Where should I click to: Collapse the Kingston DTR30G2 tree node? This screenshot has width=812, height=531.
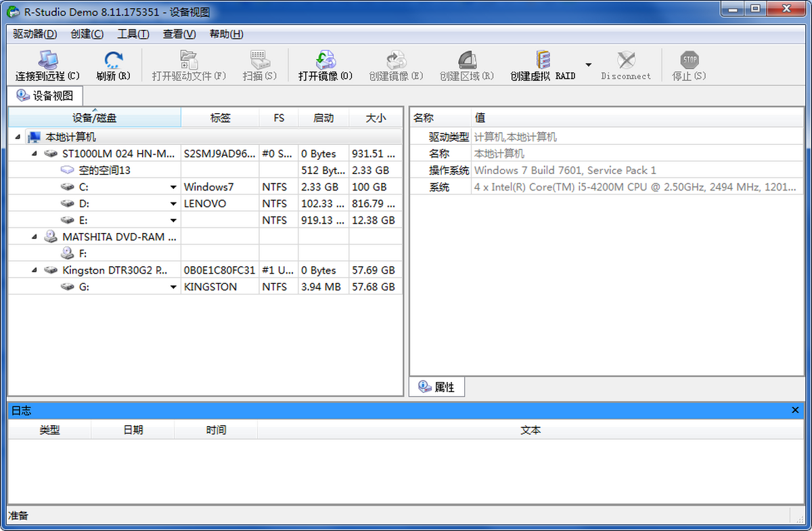point(34,270)
